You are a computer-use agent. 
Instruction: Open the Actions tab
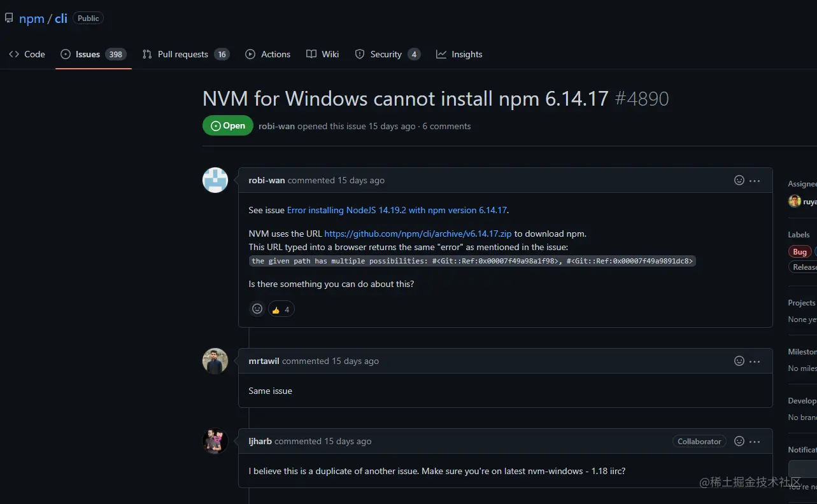[268, 54]
